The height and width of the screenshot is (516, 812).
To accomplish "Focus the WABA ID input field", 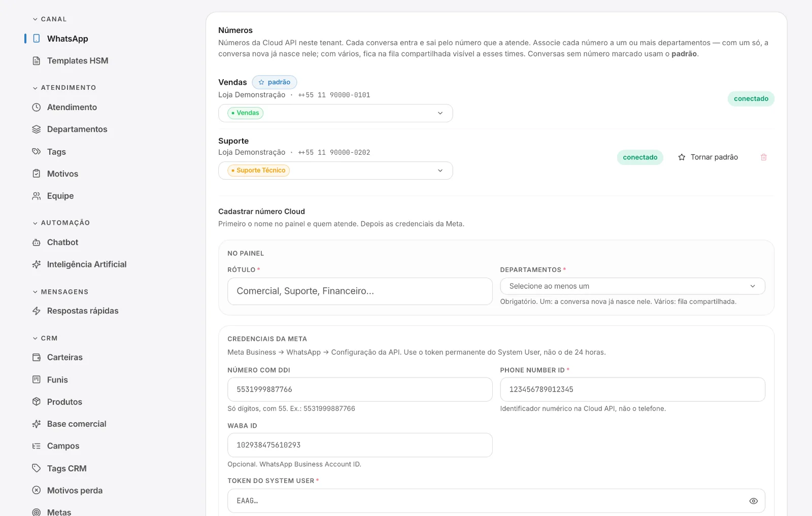I will tap(360, 445).
